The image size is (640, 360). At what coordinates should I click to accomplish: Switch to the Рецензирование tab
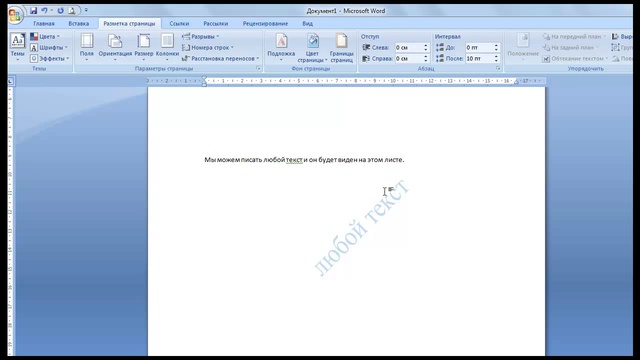[x=265, y=24]
